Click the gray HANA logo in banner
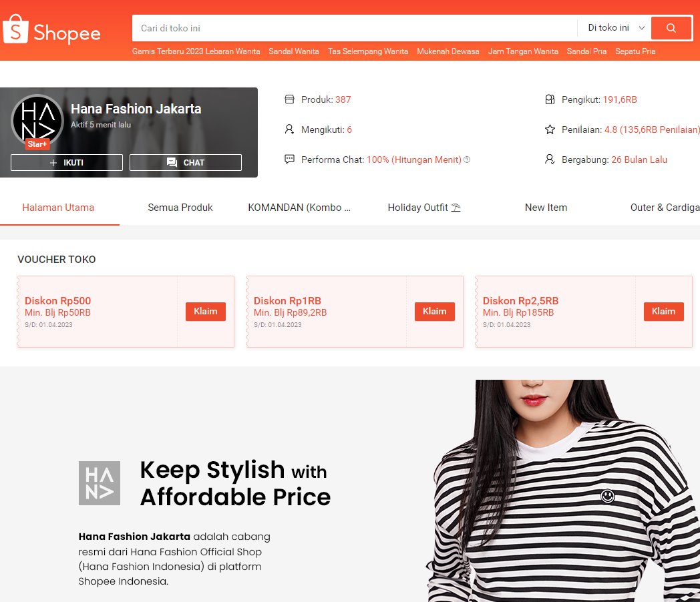This screenshot has height=602, width=700. 100,483
